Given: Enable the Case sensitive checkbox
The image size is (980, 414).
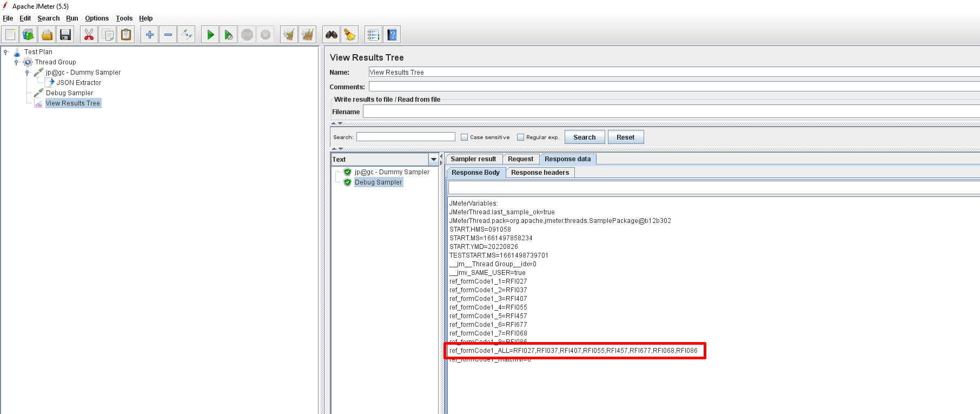Looking at the screenshot, I should 464,137.
